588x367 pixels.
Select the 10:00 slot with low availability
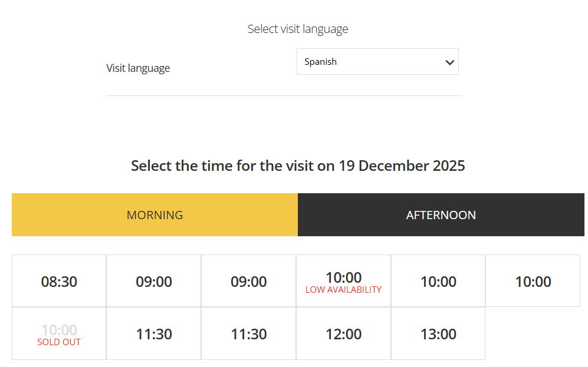(343, 277)
